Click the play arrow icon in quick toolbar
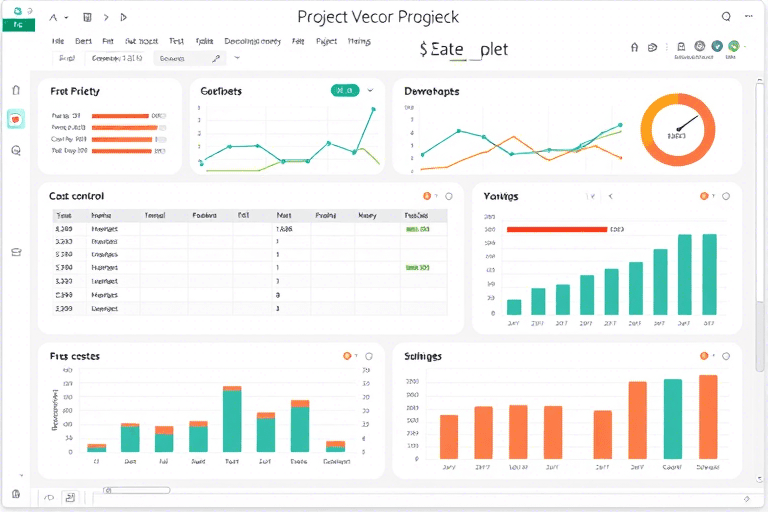This screenshot has height=512, width=768. click(123, 17)
